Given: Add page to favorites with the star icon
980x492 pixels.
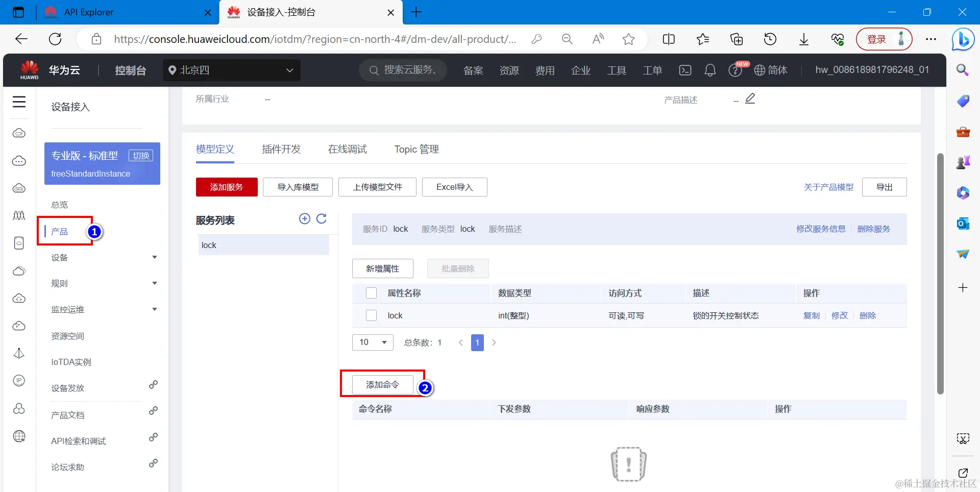Looking at the screenshot, I should click(x=629, y=39).
